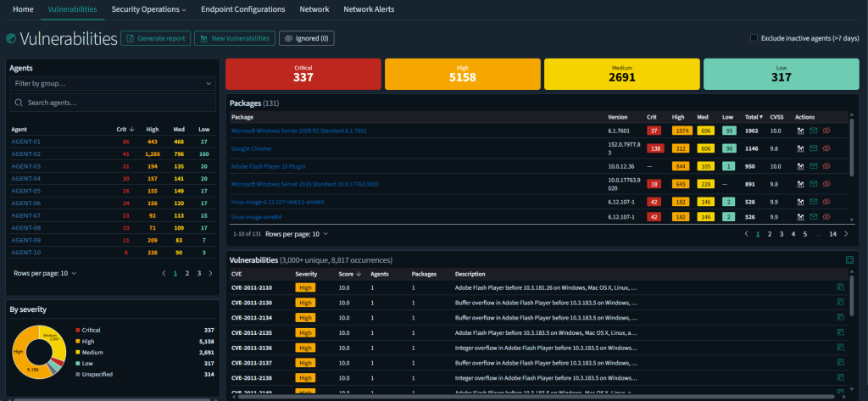The image size is (868, 401).
Task: Open the Network Alerts tab
Action: click(369, 9)
